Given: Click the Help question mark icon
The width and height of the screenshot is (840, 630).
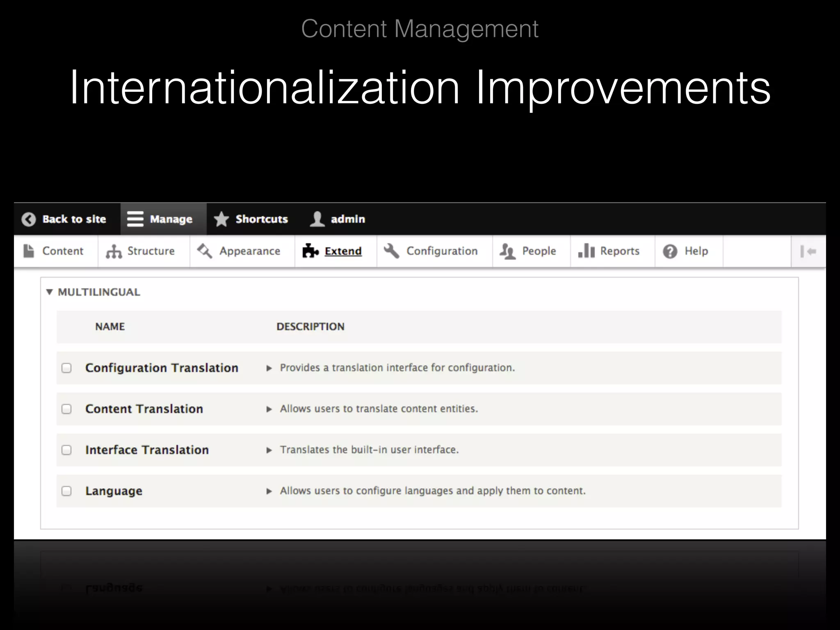Looking at the screenshot, I should (670, 251).
